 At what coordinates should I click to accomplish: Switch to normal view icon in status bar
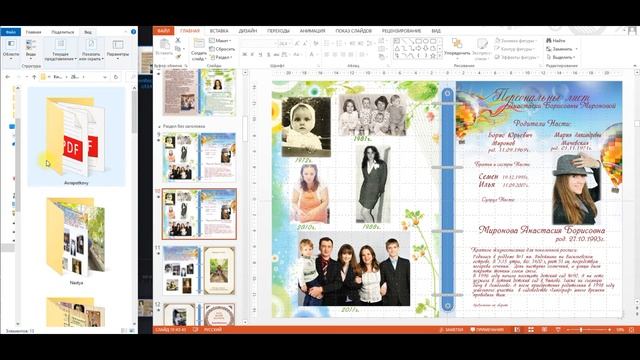[x=517, y=329]
